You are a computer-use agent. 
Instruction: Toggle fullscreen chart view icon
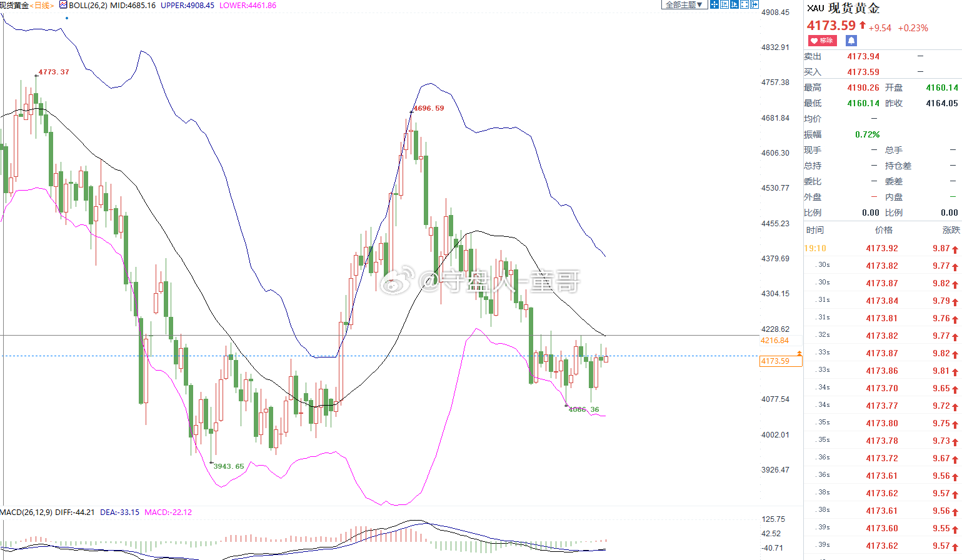coord(744,4)
